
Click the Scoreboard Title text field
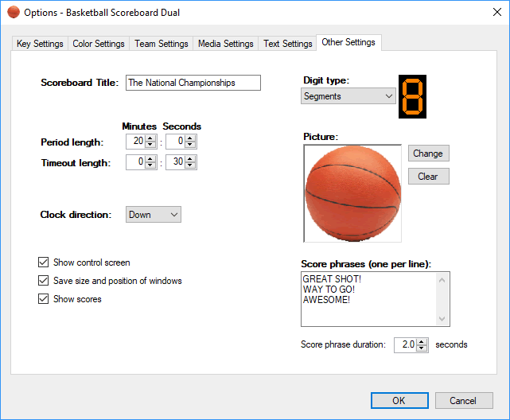click(193, 83)
